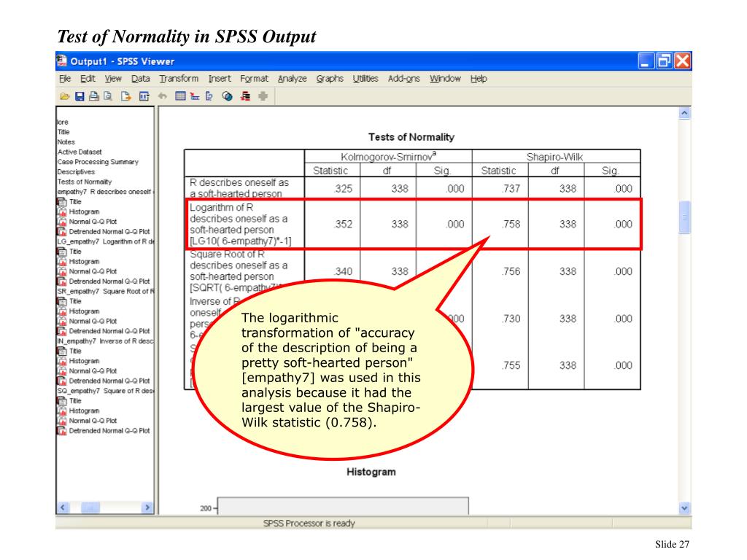Click the Histogram chart icon under empathy7 outline

coord(62,212)
